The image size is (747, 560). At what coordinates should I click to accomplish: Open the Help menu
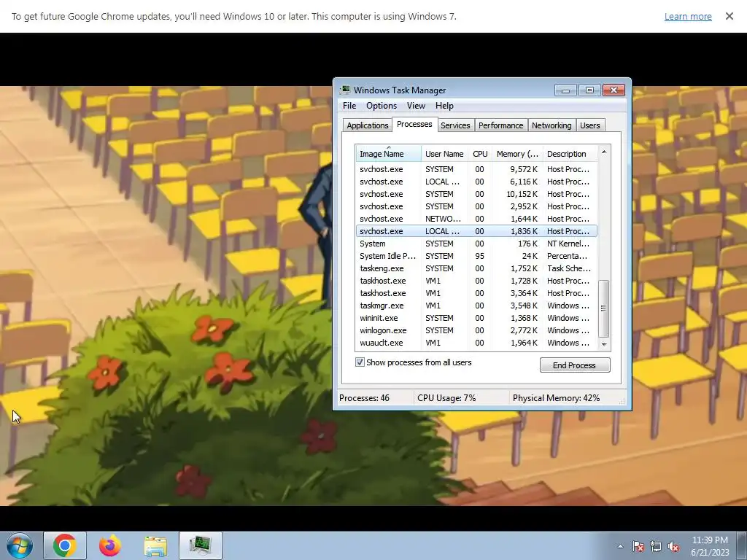pyautogui.click(x=444, y=106)
